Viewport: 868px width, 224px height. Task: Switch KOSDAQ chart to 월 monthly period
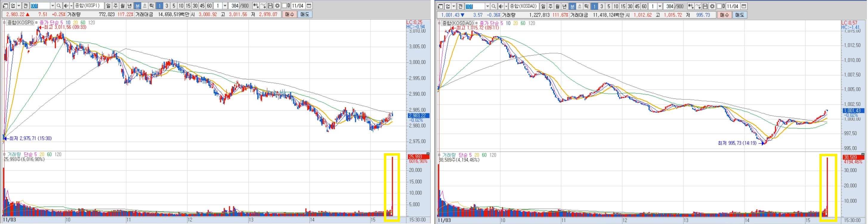pos(557,6)
